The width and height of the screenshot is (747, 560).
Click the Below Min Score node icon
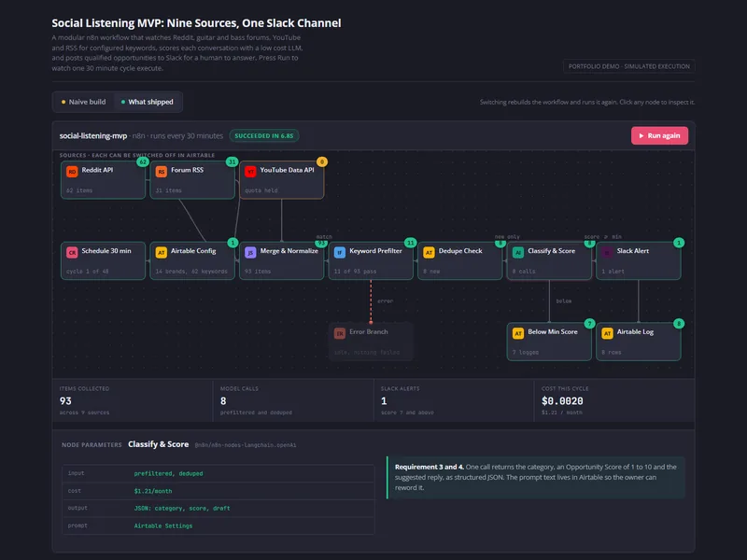[518, 333]
